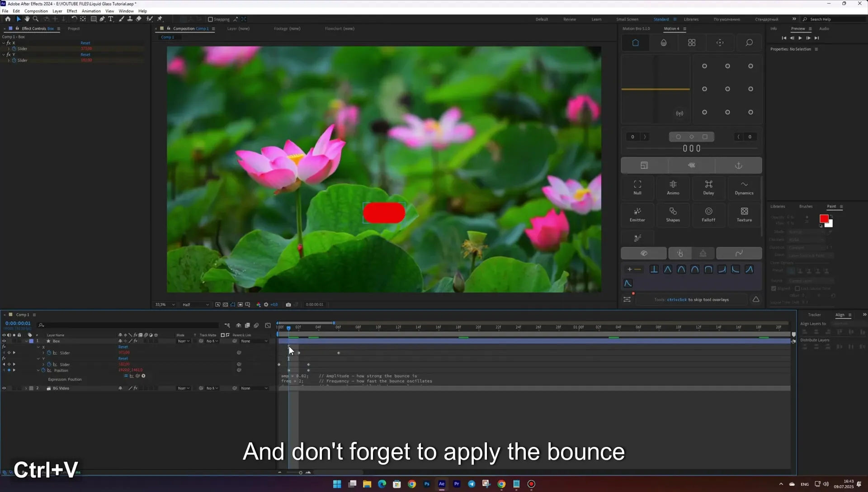Select the Small Screen workspace
Screen dimensions: 868x492
[627, 19]
